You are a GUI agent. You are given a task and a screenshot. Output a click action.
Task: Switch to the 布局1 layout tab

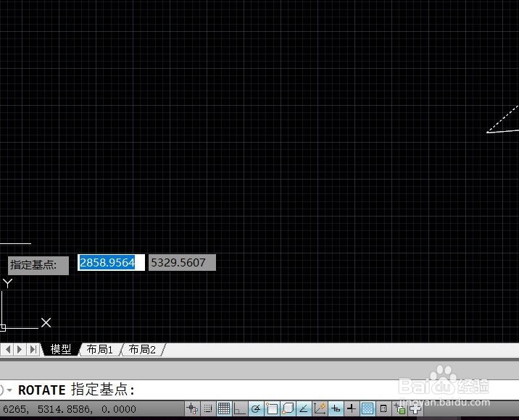(99, 349)
